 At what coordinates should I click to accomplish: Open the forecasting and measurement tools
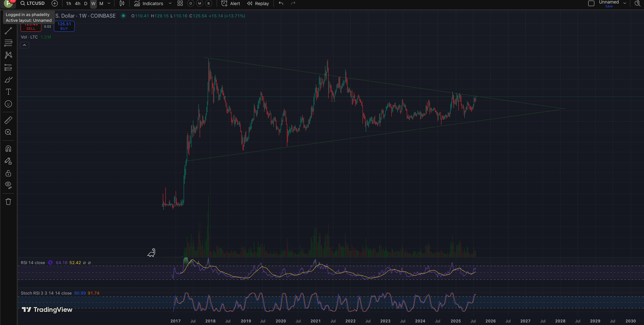click(8, 67)
